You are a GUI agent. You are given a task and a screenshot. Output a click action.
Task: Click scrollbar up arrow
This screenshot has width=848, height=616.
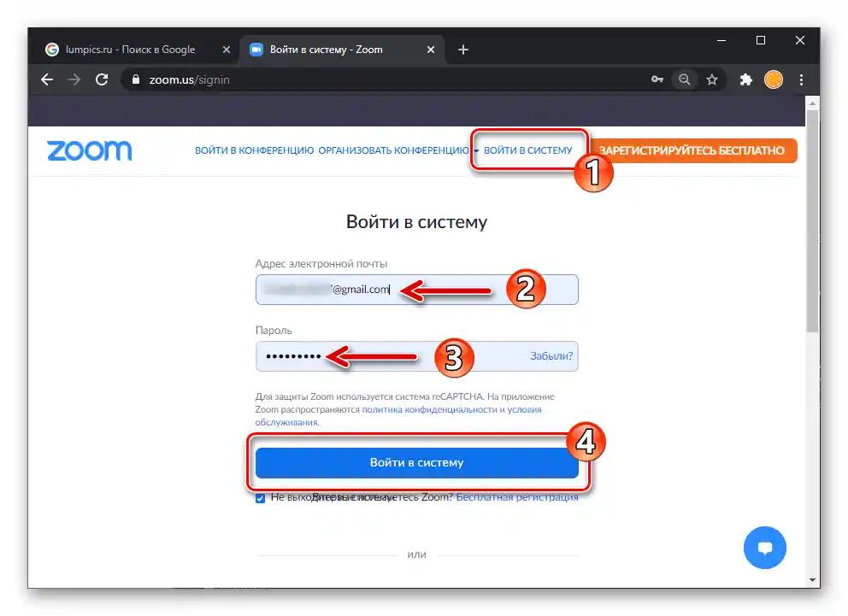pyautogui.click(x=812, y=103)
